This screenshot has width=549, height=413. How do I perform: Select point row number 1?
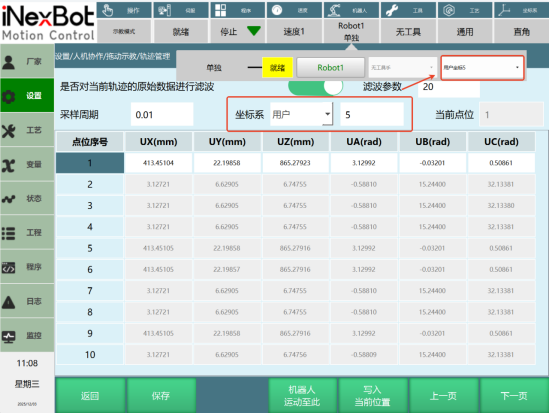90,163
